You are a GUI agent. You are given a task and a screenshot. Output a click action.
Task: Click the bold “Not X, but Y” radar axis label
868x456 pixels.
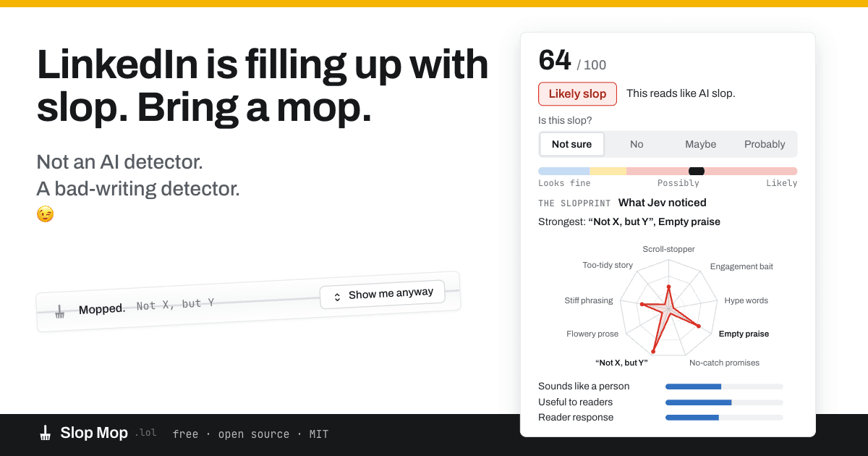pos(621,363)
